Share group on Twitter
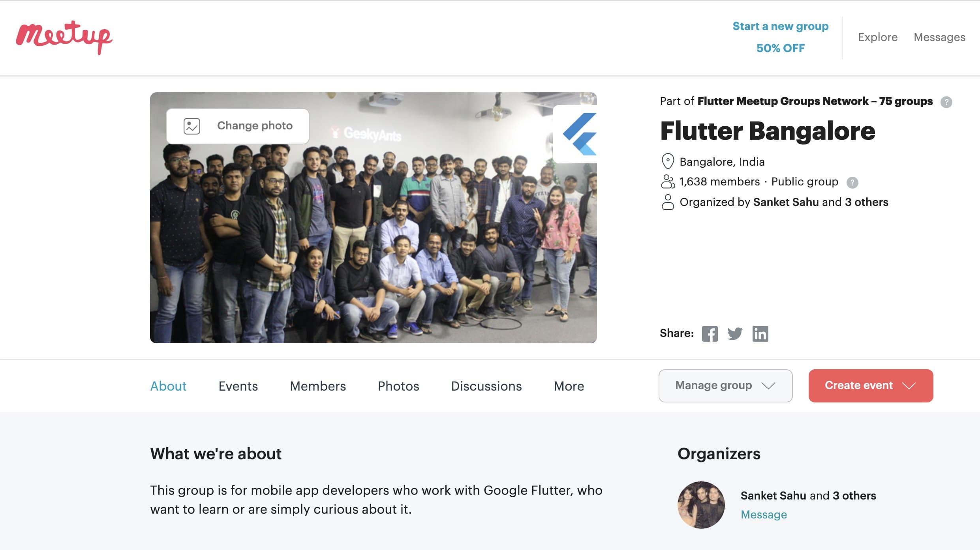Screen dimensions: 980x550 coord(735,334)
